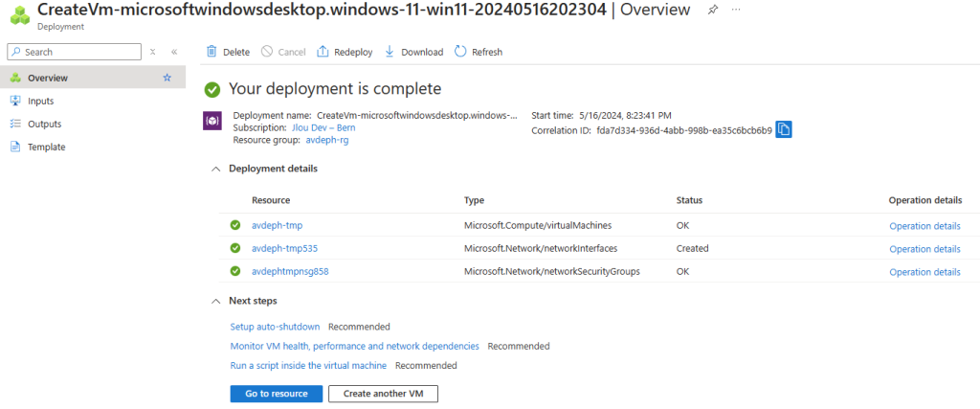The width and height of the screenshot is (980, 409).
Task: Click the Outputs list icon in sidebar
Action: coord(15,124)
